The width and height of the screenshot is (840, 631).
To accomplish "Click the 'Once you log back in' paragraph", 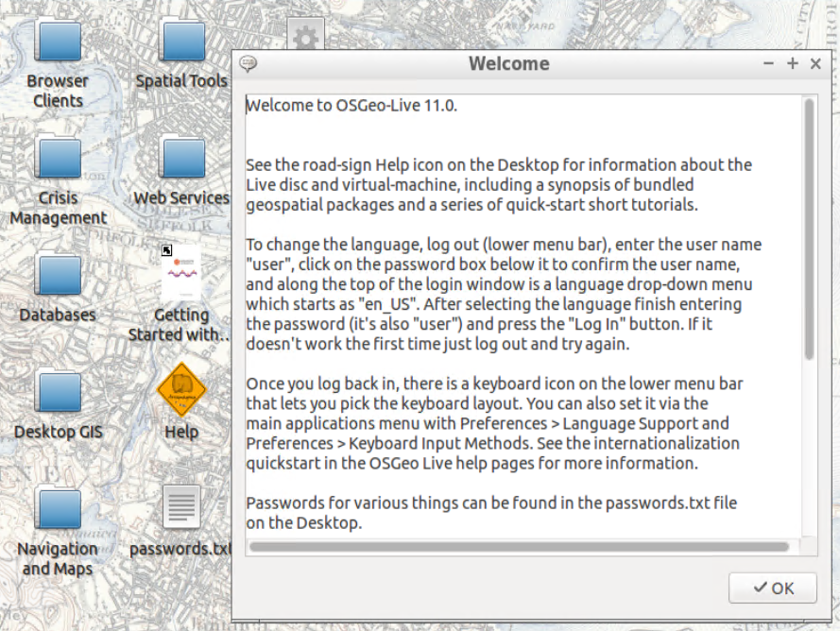I will click(494, 423).
